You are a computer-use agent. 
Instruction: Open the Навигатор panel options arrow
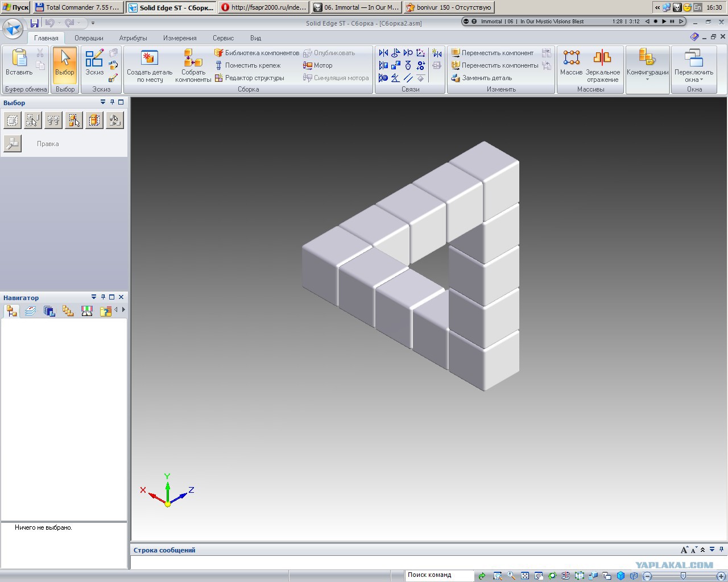[94, 297]
